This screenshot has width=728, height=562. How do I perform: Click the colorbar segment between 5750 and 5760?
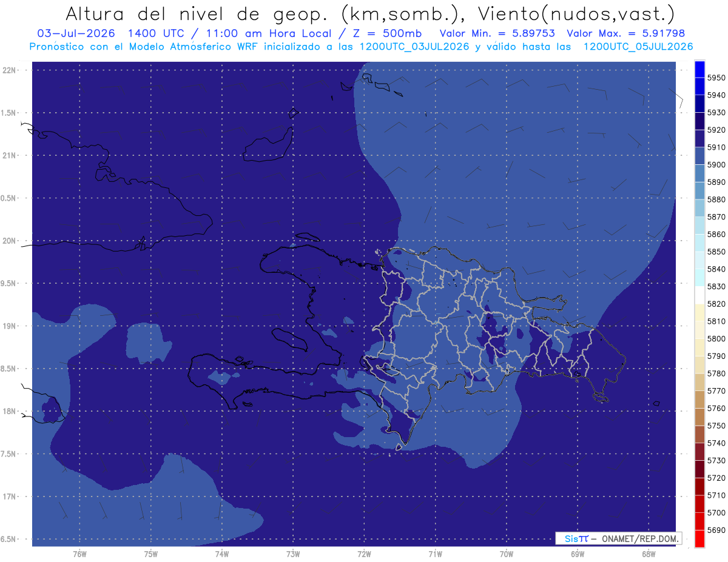(x=699, y=417)
